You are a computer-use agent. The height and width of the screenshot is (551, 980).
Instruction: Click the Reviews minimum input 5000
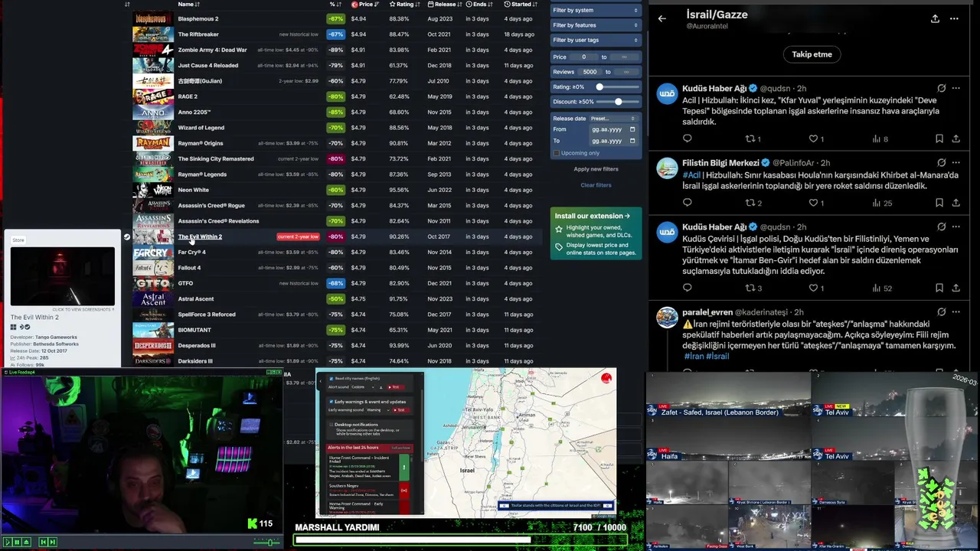pos(590,72)
